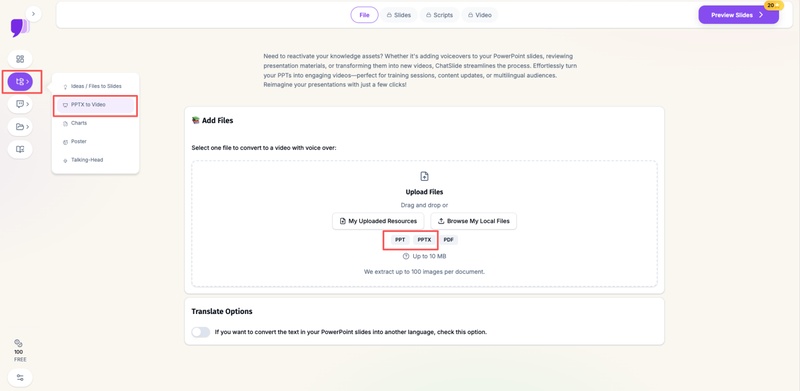Expand the sidebar with the chevron button
Viewport: 800px width, 391px height.
[33, 14]
